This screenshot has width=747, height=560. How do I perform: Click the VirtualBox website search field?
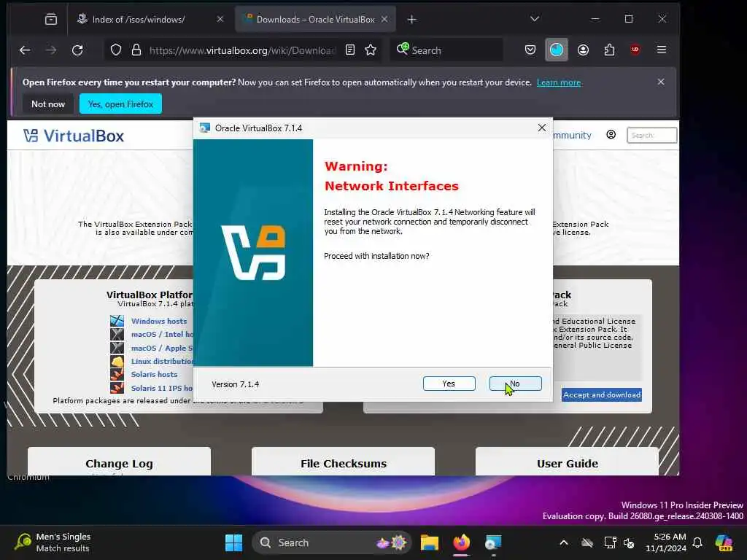[x=651, y=135]
